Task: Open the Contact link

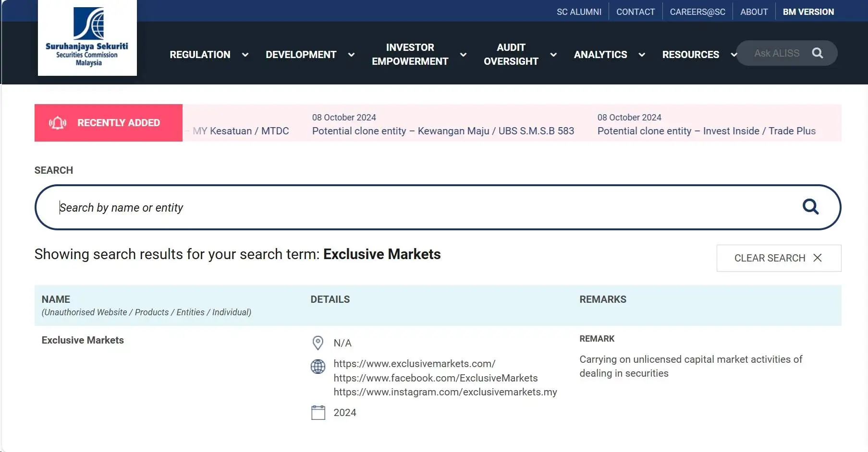Action: point(636,12)
